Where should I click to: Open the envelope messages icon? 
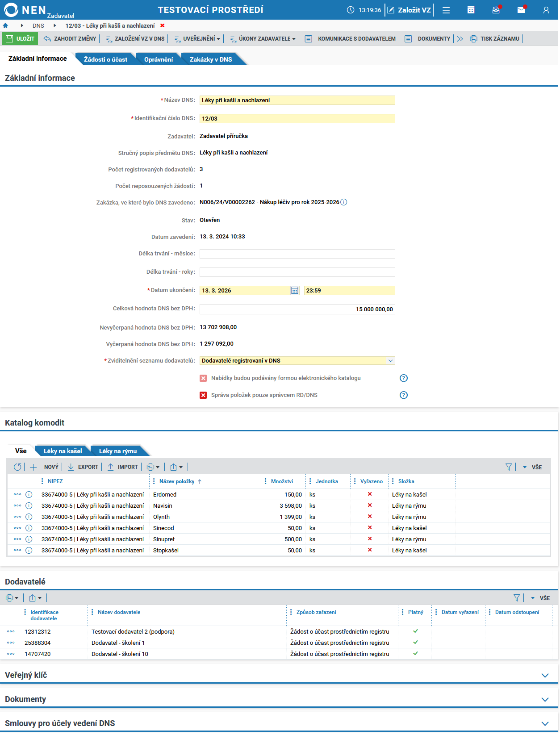click(521, 10)
